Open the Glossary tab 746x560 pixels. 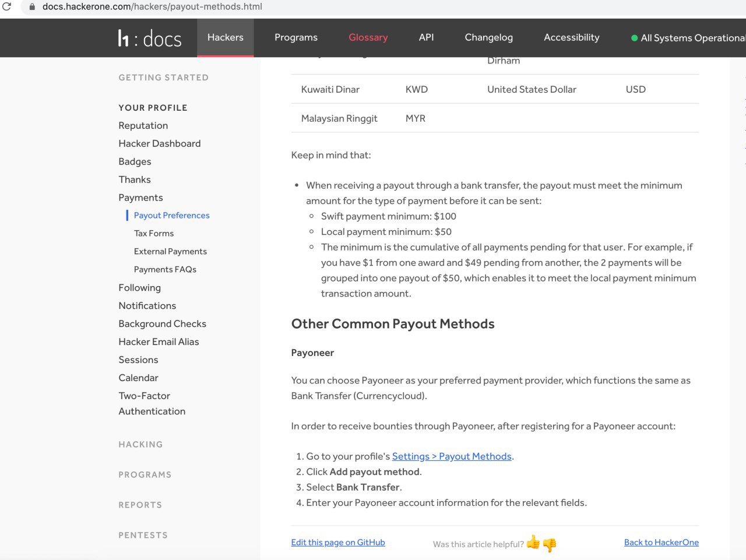(x=368, y=37)
